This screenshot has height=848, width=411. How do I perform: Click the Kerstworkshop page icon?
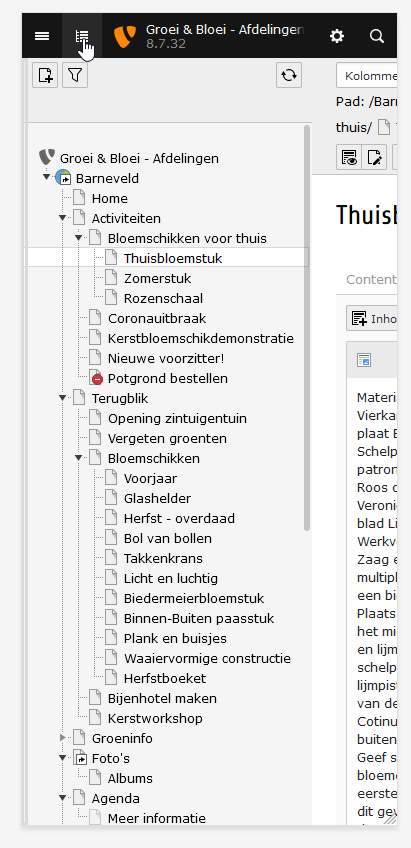pos(95,718)
